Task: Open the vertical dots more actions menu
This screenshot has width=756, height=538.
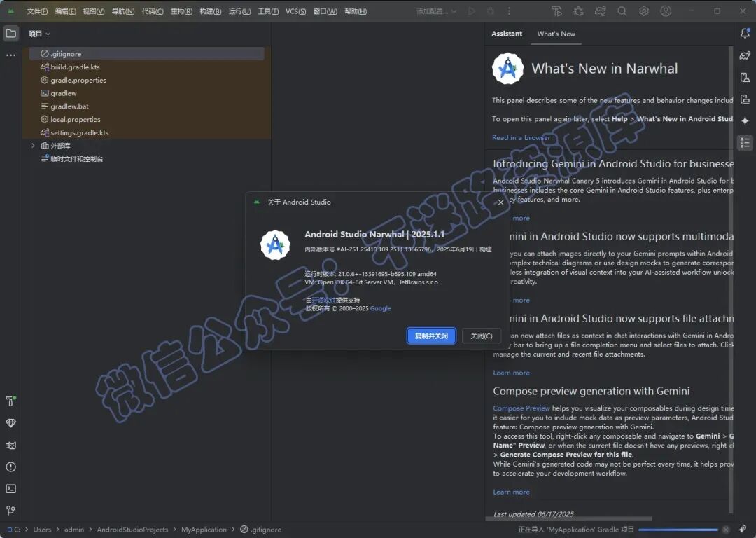Action: point(509,11)
